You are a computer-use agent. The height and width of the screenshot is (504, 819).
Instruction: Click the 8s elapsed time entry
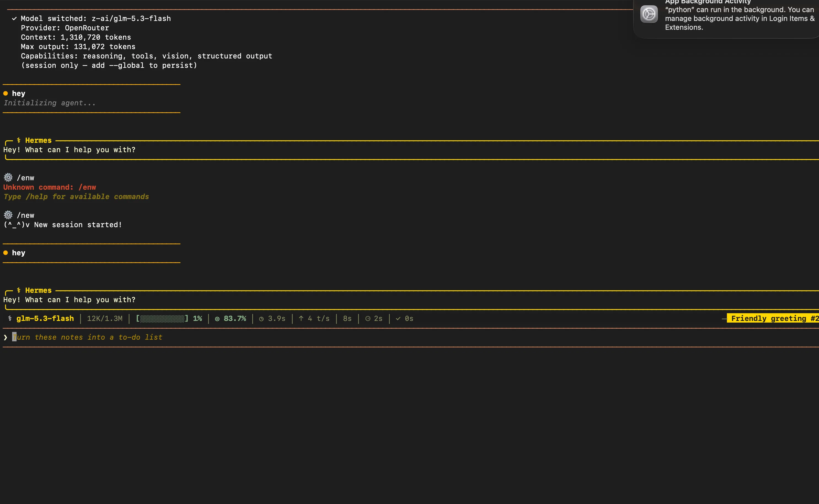(x=347, y=318)
